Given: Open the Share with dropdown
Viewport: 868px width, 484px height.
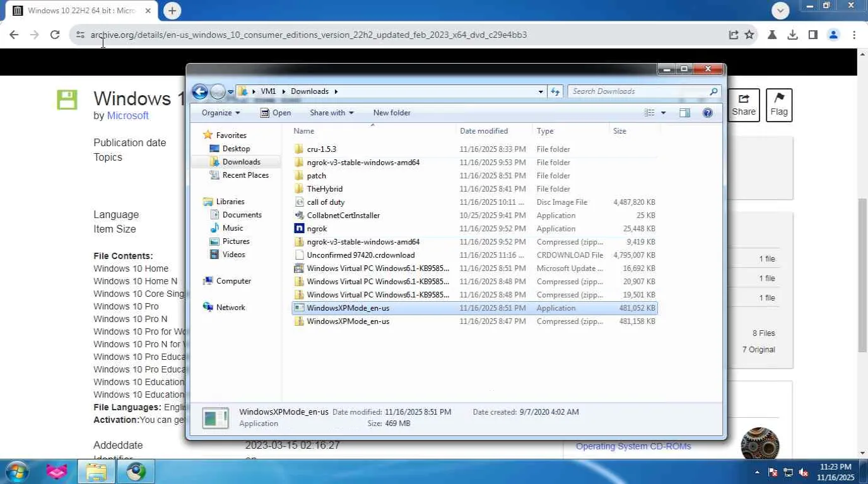Looking at the screenshot, I should click(332, 113).
